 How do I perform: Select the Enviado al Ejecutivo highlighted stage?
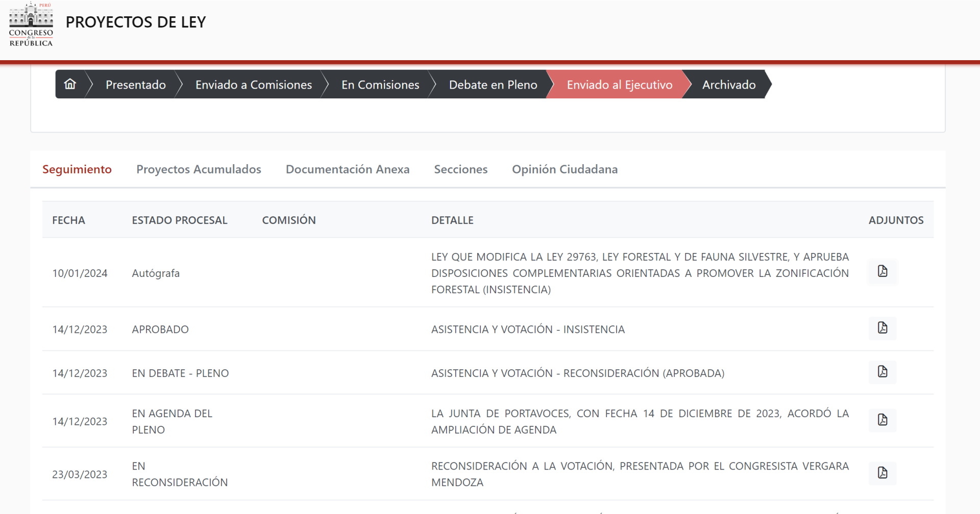620,84
